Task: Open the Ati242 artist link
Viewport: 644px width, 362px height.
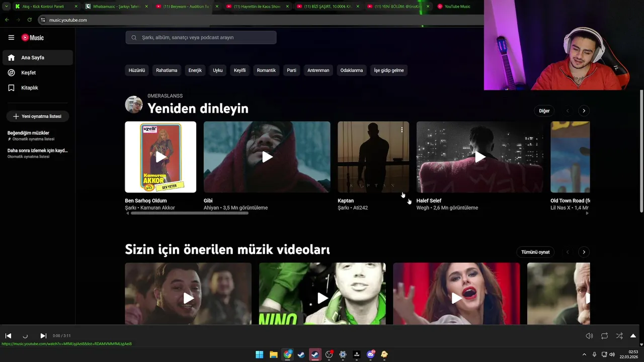Action: (360, 208)
